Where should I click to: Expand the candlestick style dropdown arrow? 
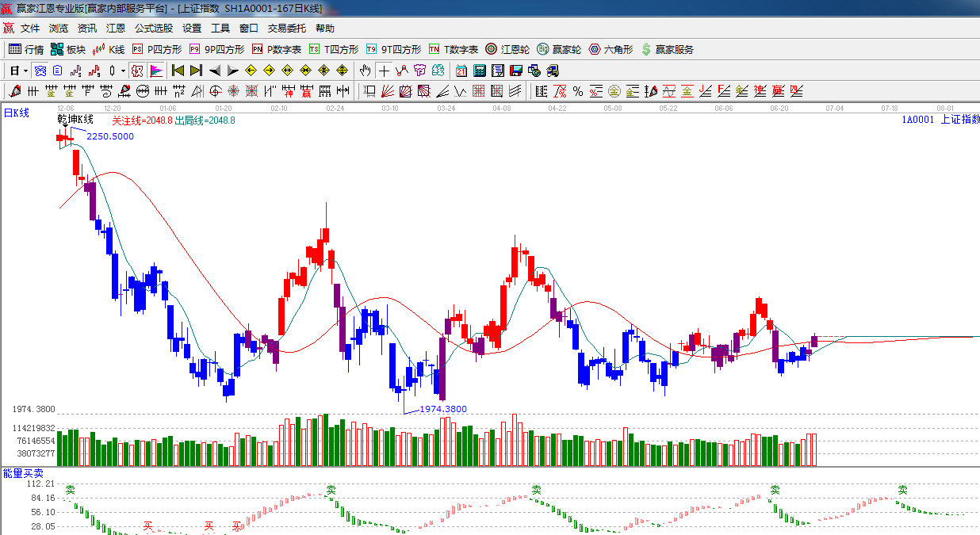tap(123, 71)
